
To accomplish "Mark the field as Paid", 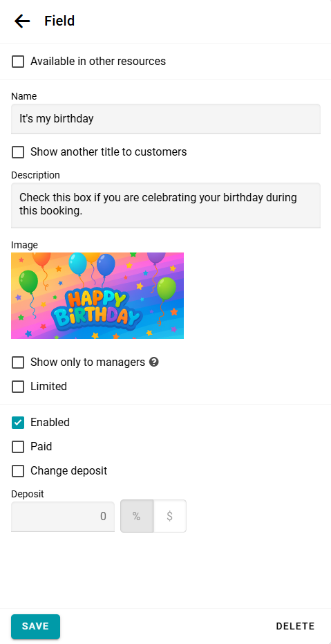I will (x=18, y=447).
